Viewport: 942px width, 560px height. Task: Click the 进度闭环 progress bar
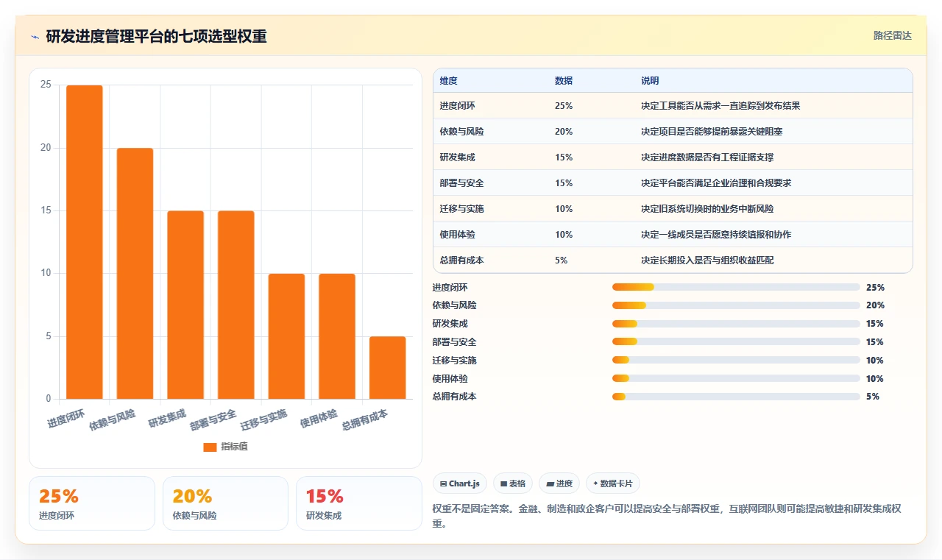click(x=736, y=287)
